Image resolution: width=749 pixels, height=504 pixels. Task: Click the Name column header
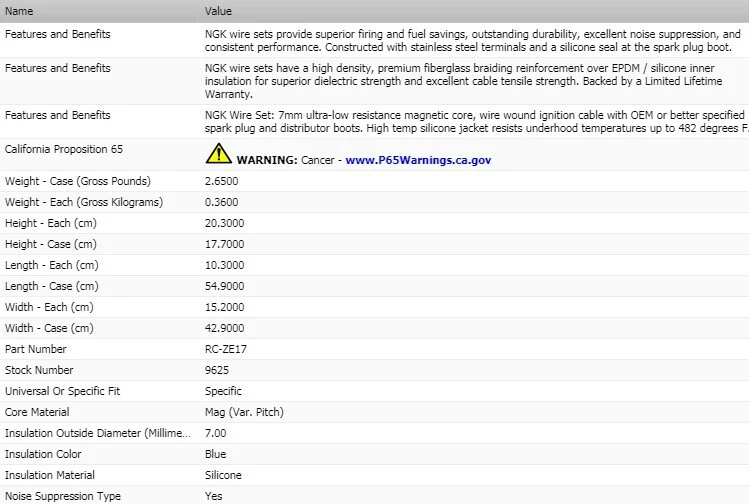tap(19, 11)
